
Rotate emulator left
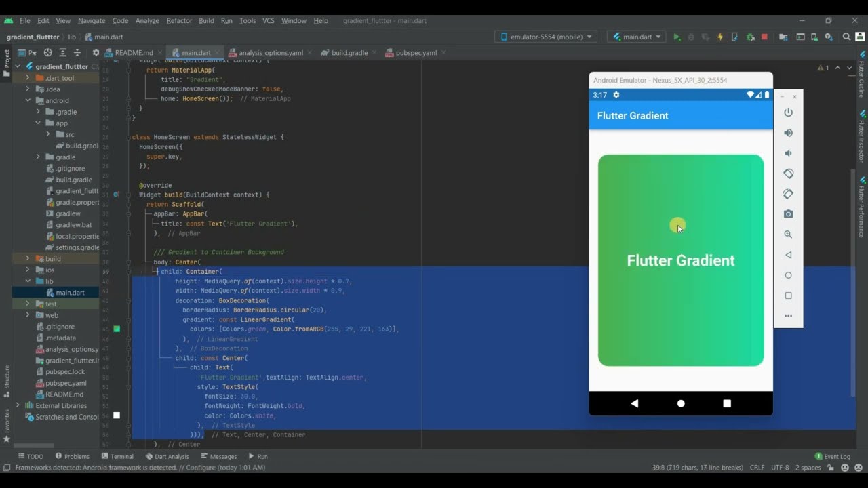pyautogui.click(x=788, y=174)
